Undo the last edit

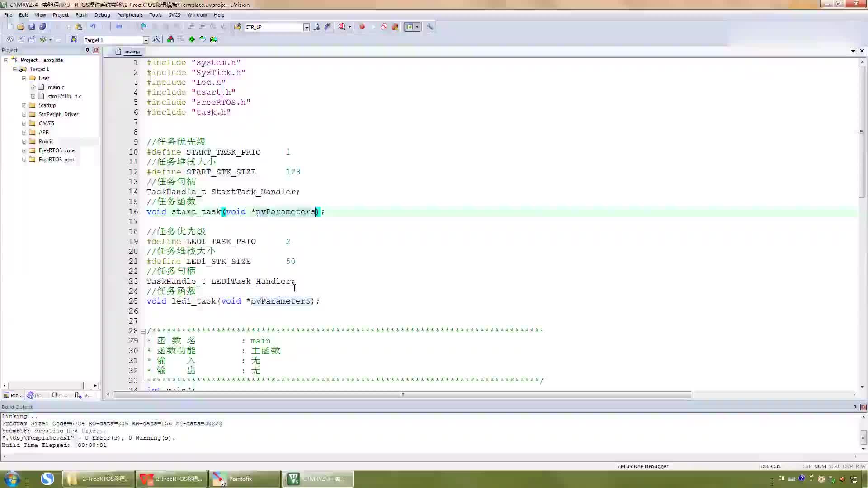point(93,27)
